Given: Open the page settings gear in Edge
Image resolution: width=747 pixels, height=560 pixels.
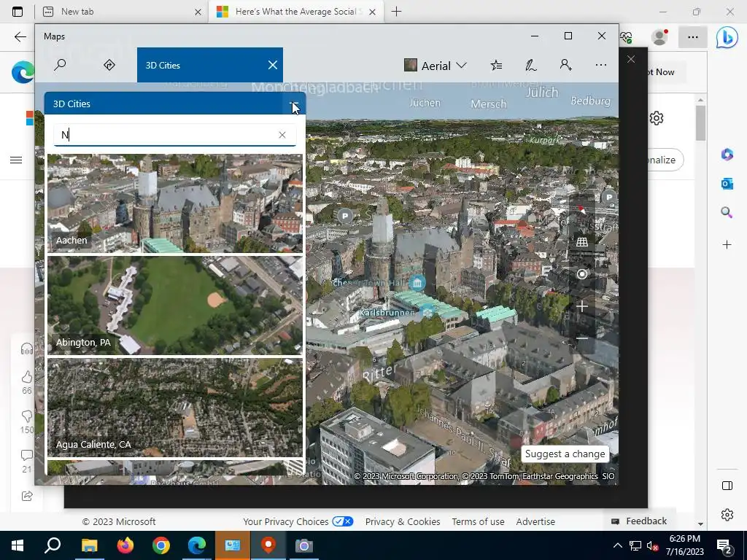Looking at the screenshot, I should pyautogui.click(x=657, y=117).
